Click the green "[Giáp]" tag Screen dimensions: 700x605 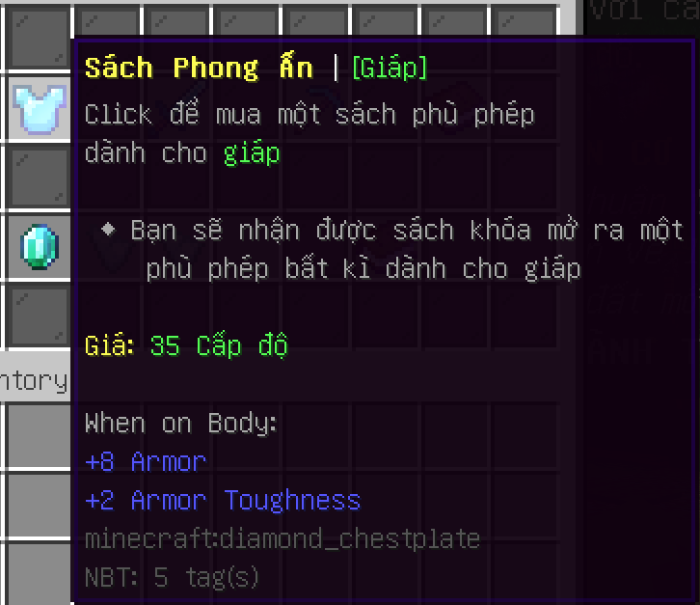[390, 68]
